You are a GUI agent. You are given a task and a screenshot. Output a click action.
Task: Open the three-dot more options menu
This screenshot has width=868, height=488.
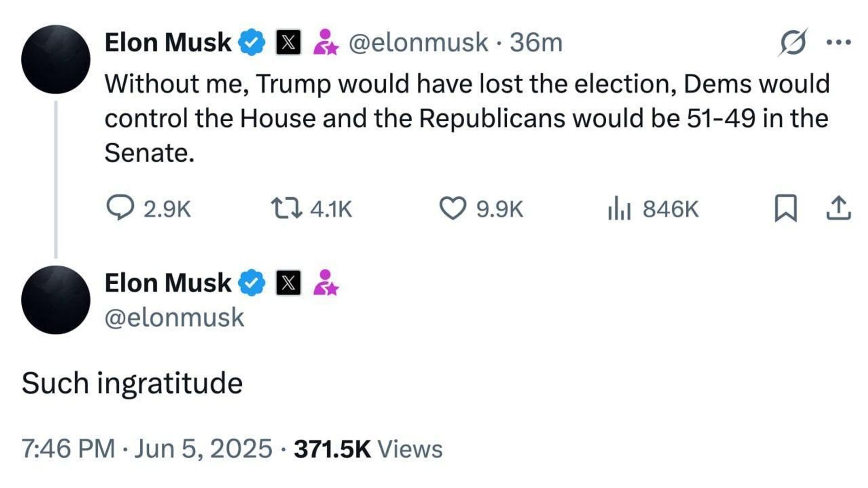click(839, 42)
